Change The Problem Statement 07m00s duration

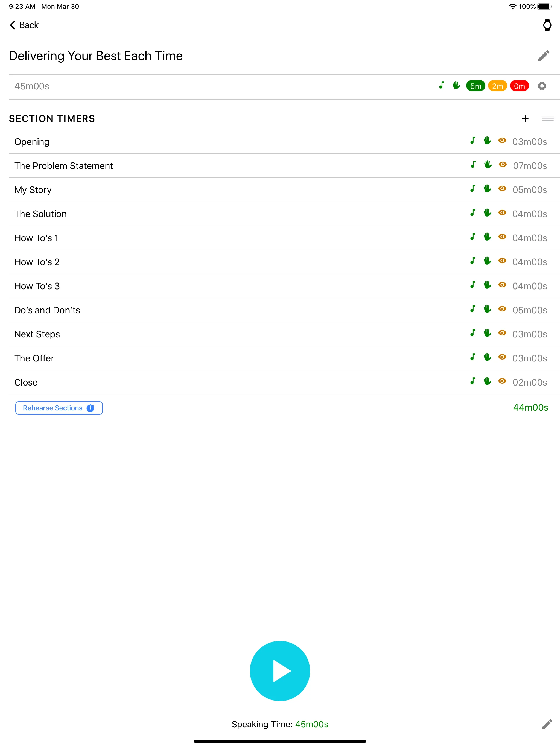(530, 166)
